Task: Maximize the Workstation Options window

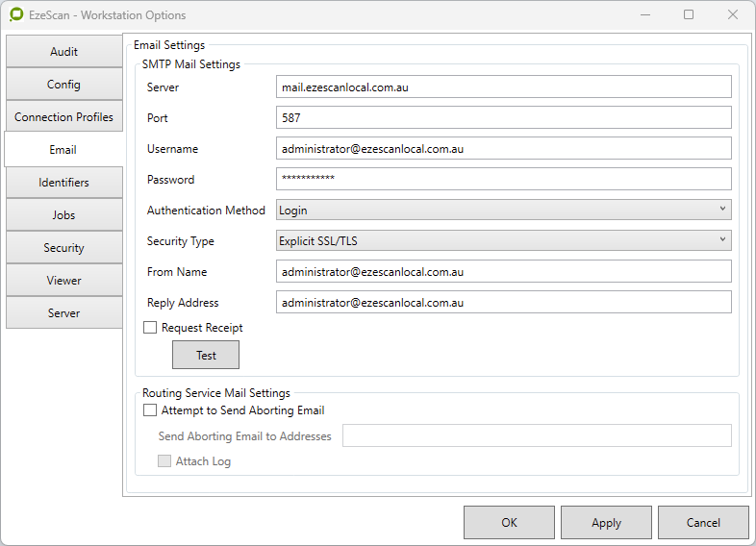Action: 689,15
